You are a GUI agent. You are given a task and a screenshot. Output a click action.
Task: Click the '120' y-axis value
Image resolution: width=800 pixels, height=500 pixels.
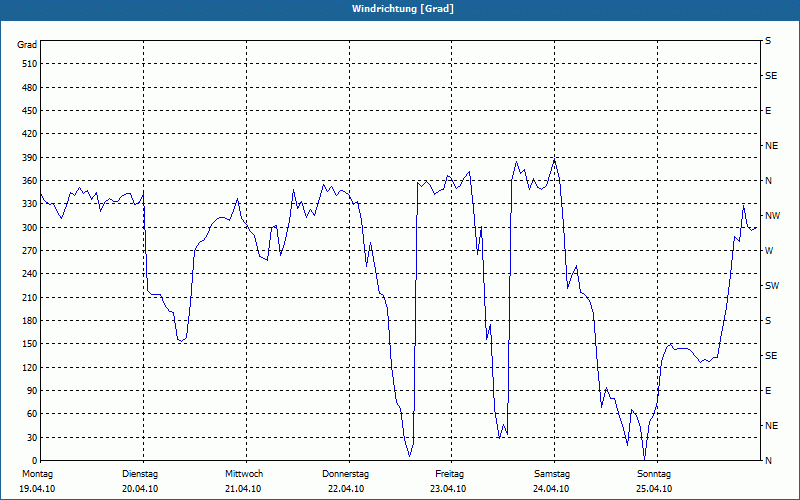[x=30, y=367]
